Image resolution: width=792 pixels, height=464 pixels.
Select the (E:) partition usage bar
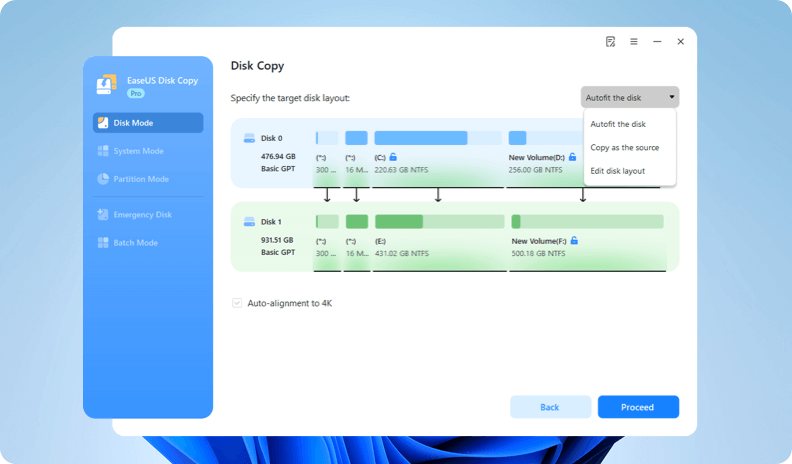tap(439, 221)
